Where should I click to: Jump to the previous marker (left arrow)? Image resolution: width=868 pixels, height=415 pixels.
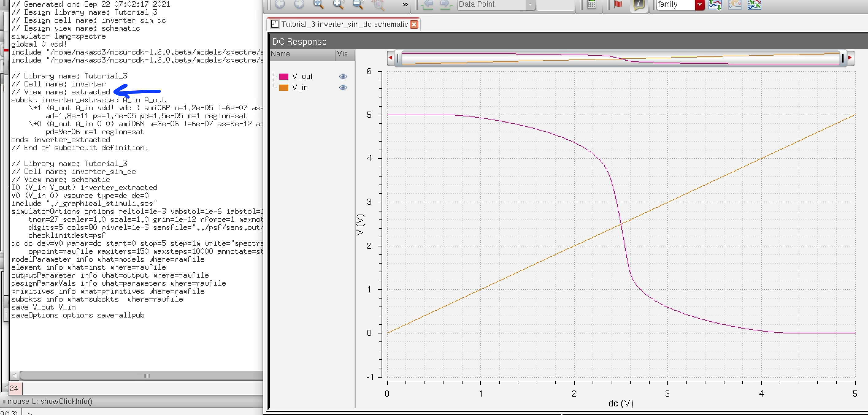pyautogui.click(x=428, y=4)
